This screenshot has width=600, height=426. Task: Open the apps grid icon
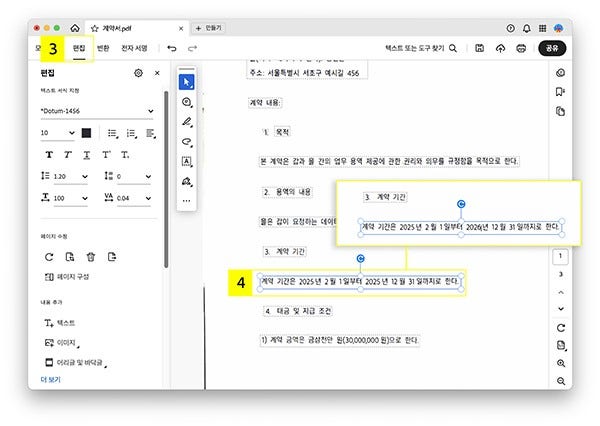[543, 28]
